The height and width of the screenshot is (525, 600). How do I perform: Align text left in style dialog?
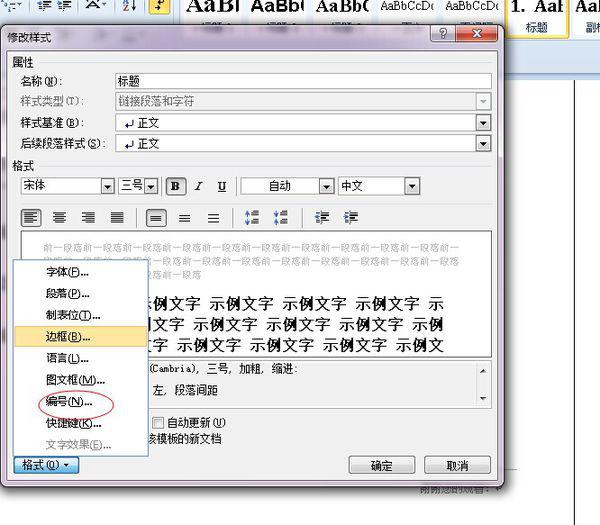point(31,218)
